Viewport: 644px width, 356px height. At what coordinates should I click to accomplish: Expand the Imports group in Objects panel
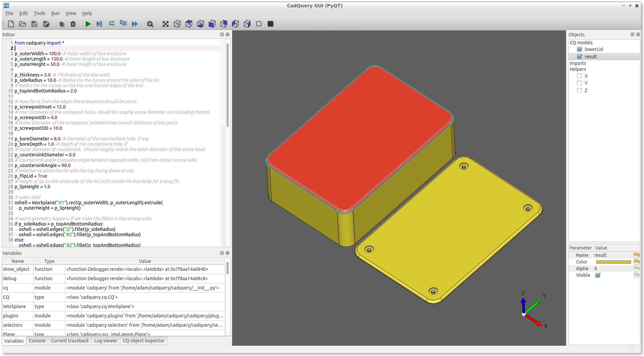578,63
